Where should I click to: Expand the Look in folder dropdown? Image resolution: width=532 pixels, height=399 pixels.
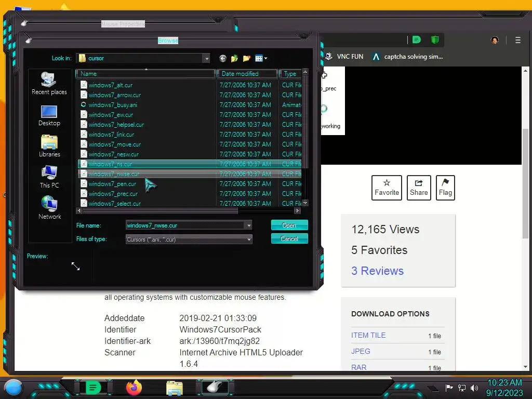207,58
